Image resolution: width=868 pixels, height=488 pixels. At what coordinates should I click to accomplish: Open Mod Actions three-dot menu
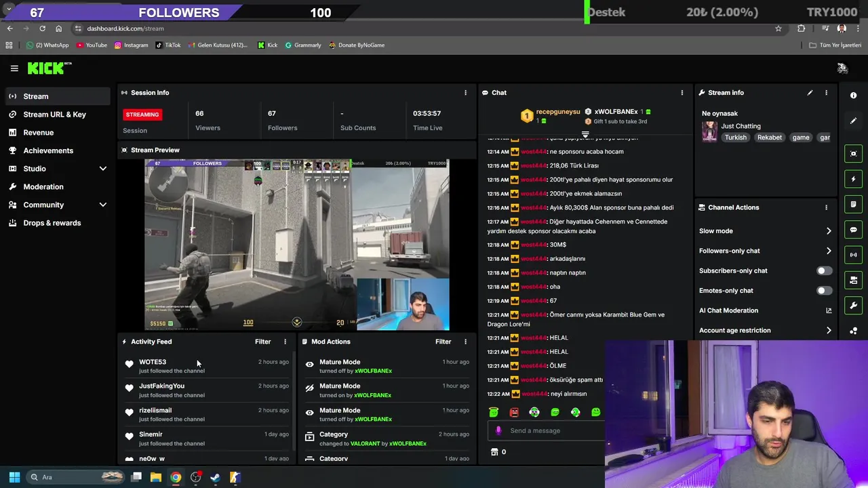465,342
